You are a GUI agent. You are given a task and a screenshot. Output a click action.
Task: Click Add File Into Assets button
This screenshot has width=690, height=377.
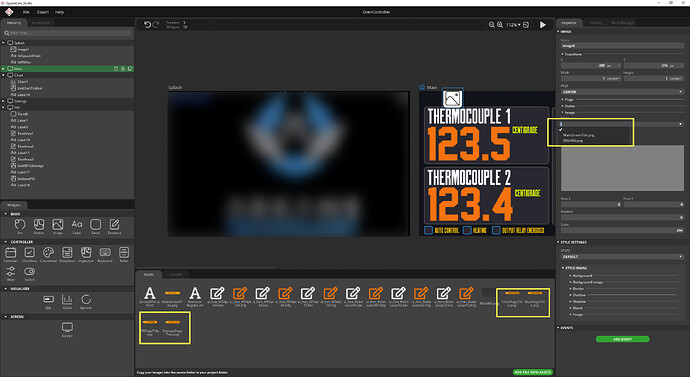(x=532, y=372)
